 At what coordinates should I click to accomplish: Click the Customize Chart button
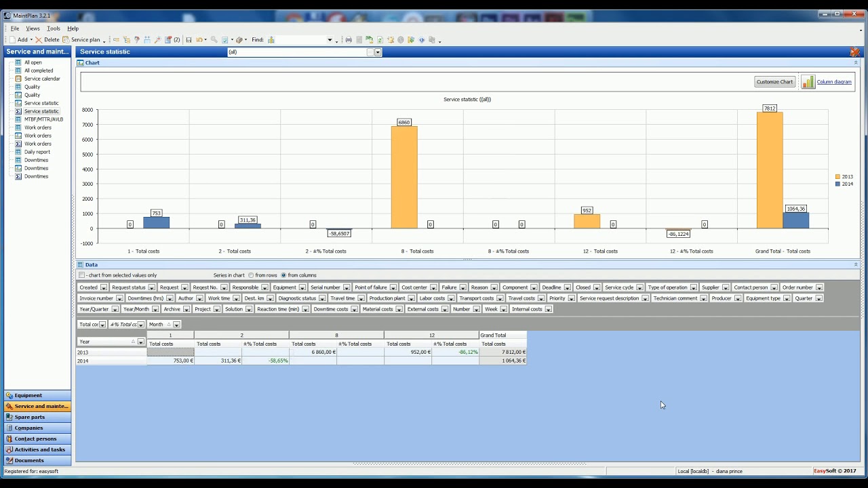[x=774, y=81]
